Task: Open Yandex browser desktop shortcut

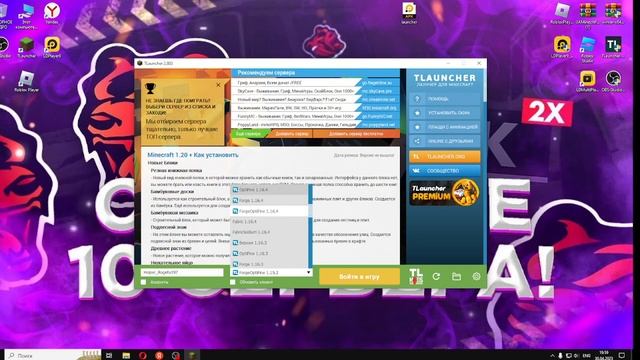Action: [x=52, y=13]
